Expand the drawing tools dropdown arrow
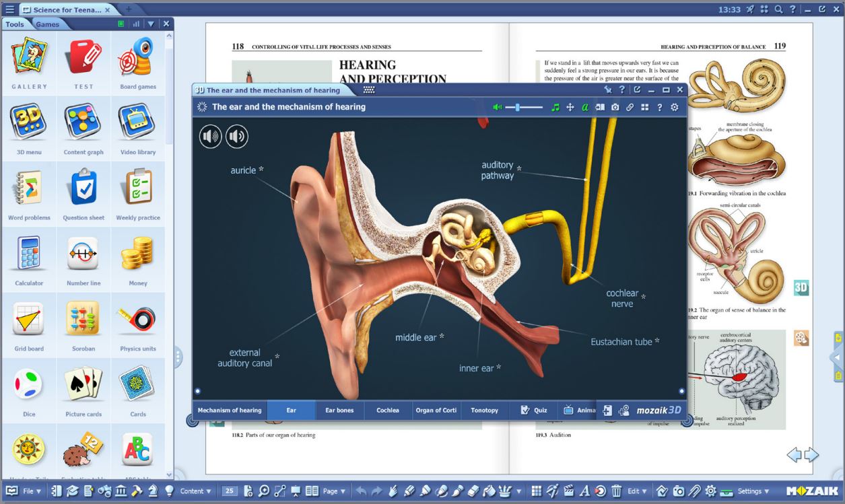845x504 pixels. (519, 491)
